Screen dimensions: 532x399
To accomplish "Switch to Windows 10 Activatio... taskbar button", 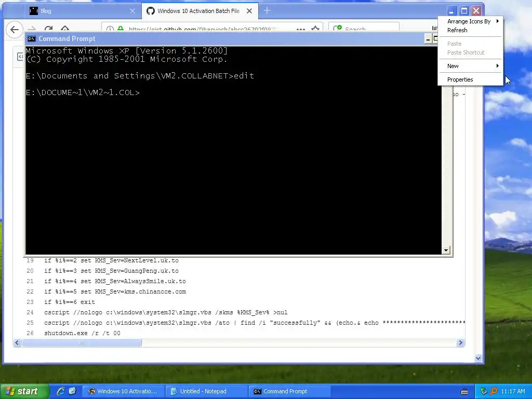I will click(124, 391).
